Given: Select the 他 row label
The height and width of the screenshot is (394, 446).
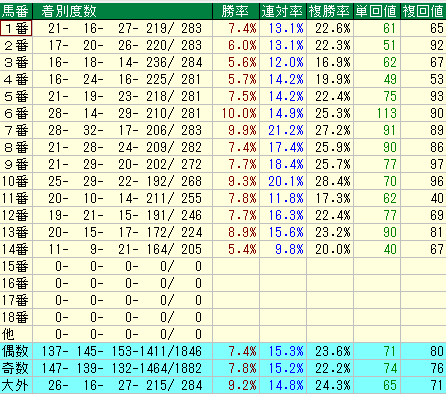Looking at the screenshot, I should coord(16,334).
